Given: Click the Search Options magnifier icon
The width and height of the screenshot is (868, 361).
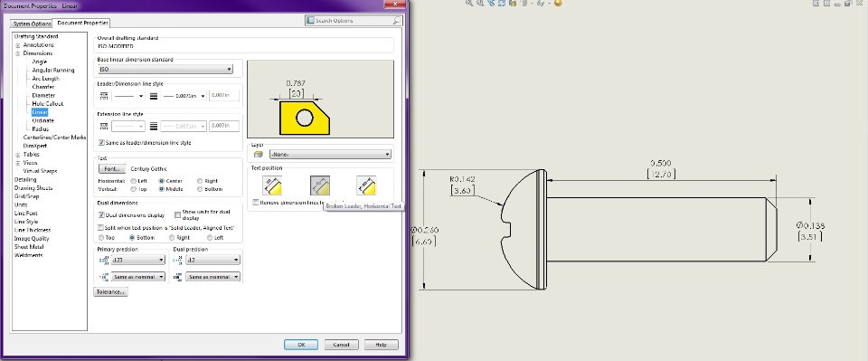Looking at the screenshot, I should [397, 21].
